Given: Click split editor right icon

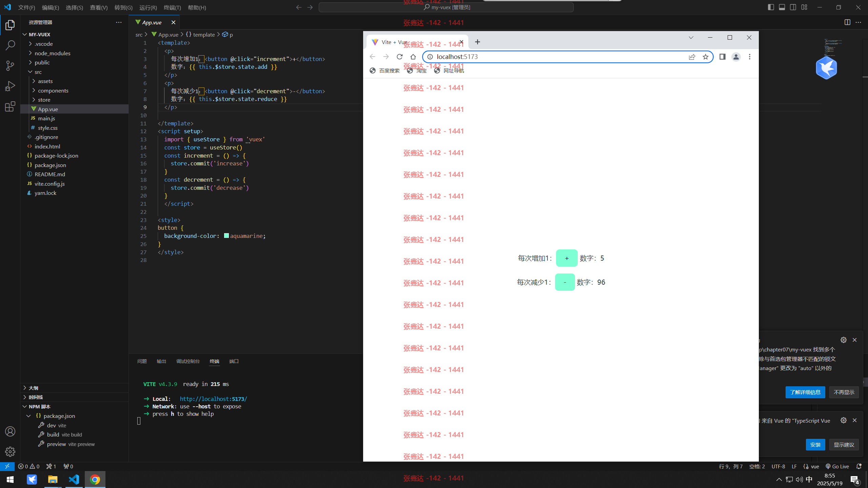Looking at the screenshot, I should tap(847, 22).
